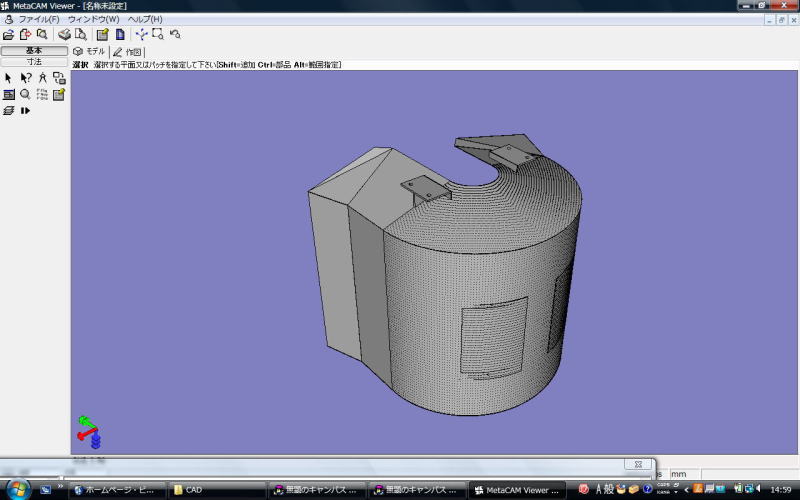
Task: Switch to the 作図 tab
Action: (127, 51)
